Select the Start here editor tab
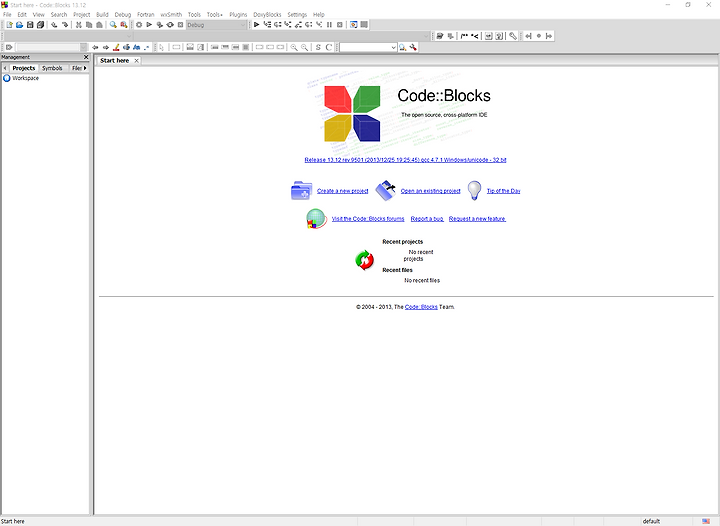The height and width of the screenshot is (526, 720). [x=114, y=61]
